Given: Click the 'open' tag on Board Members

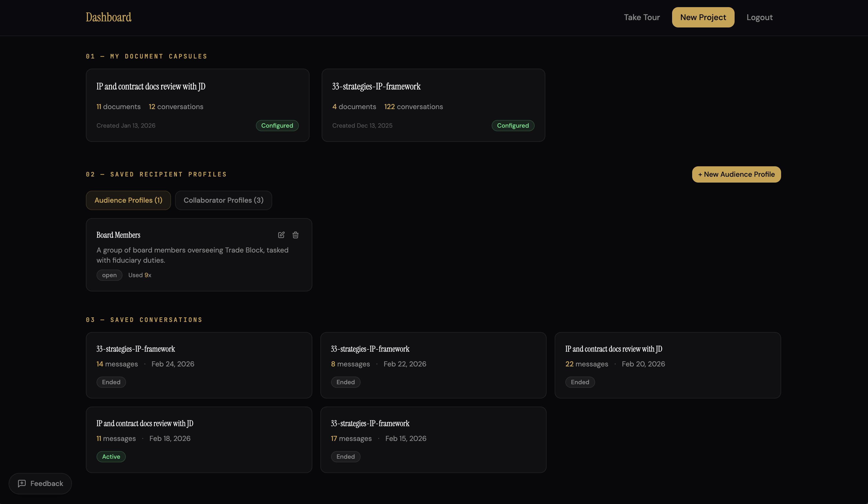Looking at the screenshot, I should pos(109,275).
